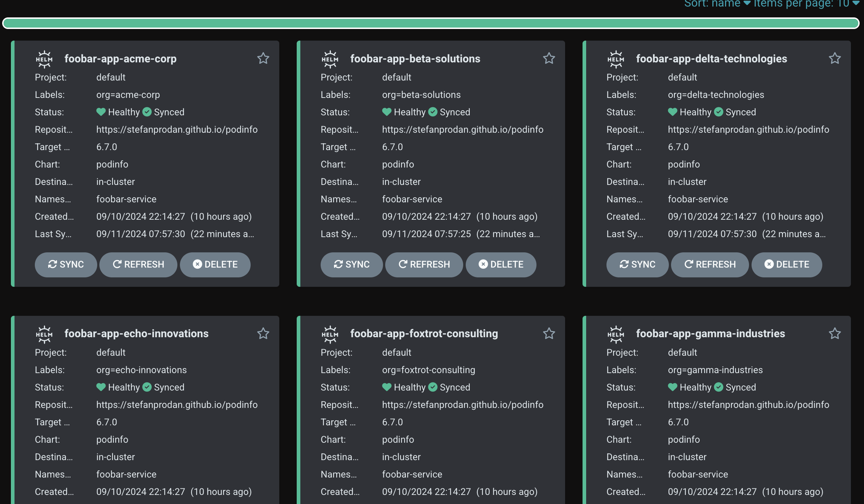864x504 pixels.
Task: Sync foobar-app-acme-corp application
Action: (66, 264)
